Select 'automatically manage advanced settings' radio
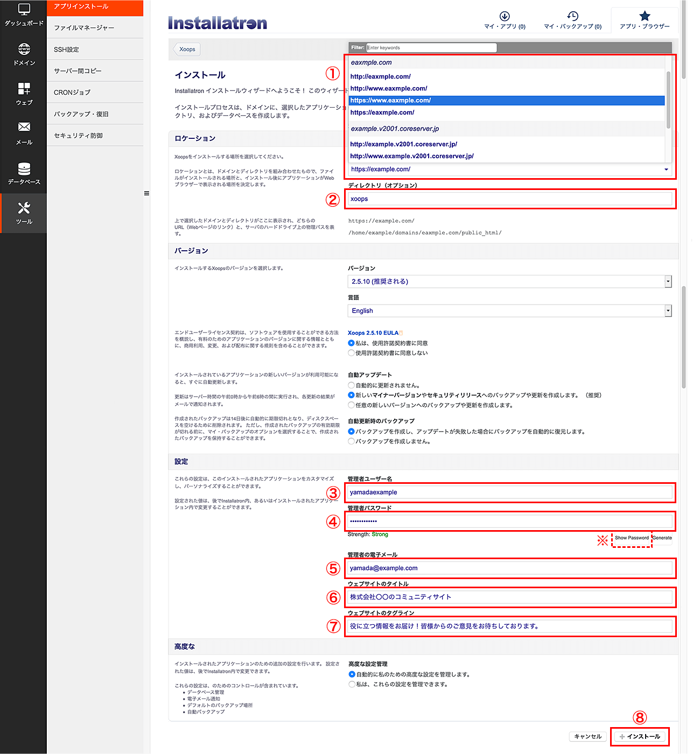The height and width of the screenshot is (754, 700). tap(352, 674)
